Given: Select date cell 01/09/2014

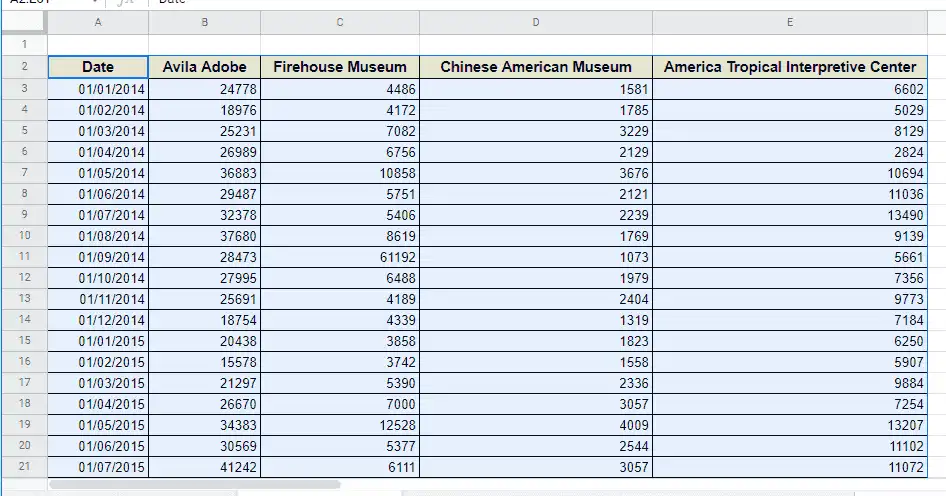Looking at the screenshot, I should pos(98,256).
